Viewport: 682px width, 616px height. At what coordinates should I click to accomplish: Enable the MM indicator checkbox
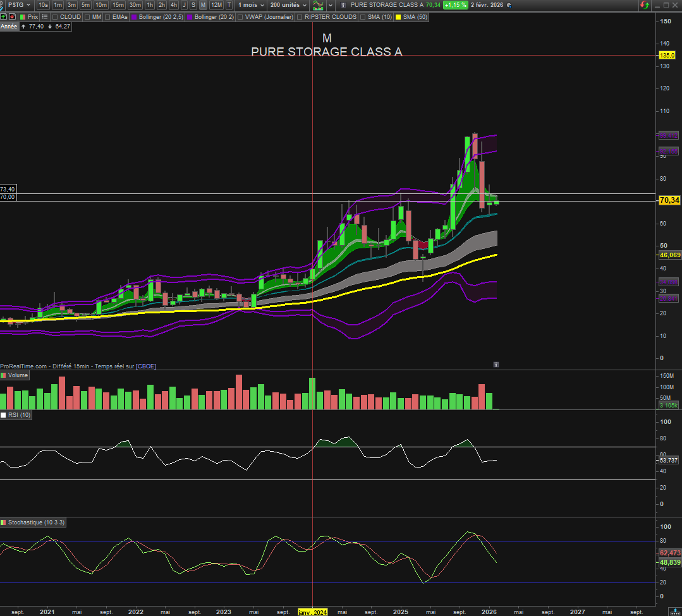tap(87, 17)
